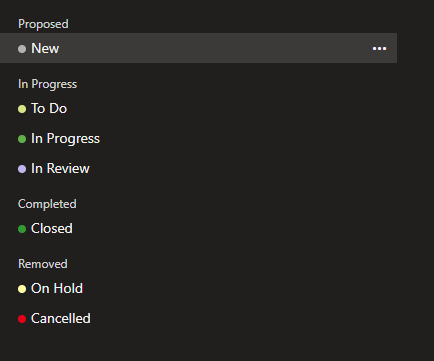This screenshot has width=434, height=361.
Task: Click the Proposed category heading
Action: [x=43, y=24]
